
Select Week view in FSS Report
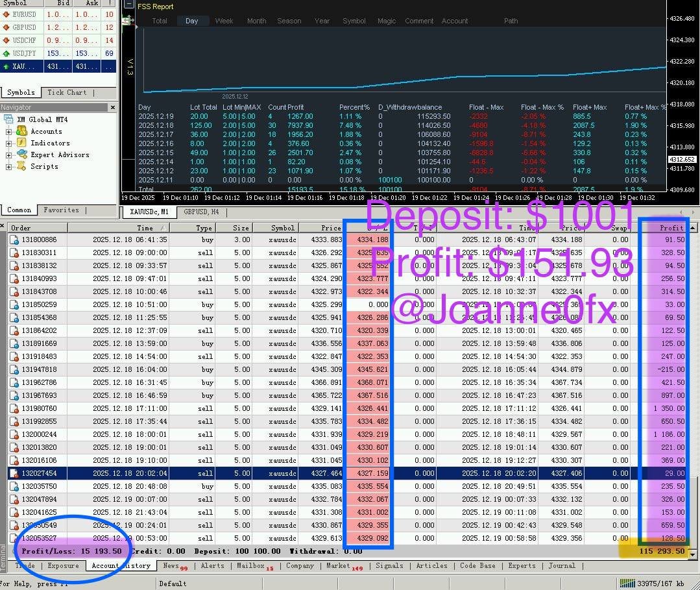tap(224, 21)
